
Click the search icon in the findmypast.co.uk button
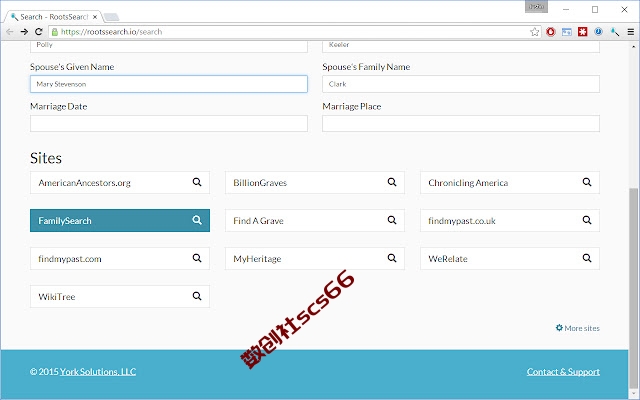click(587, 220)
